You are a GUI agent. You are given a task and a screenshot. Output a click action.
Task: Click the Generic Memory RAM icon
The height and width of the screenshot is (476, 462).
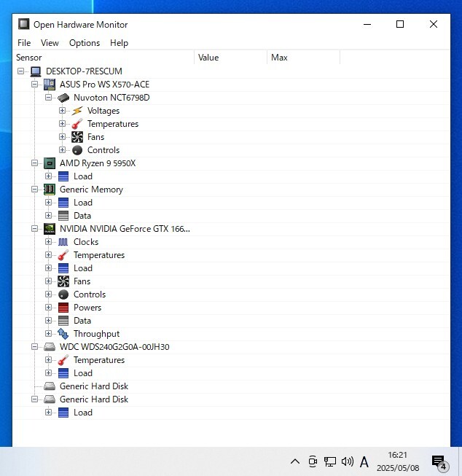click(50, 190)
